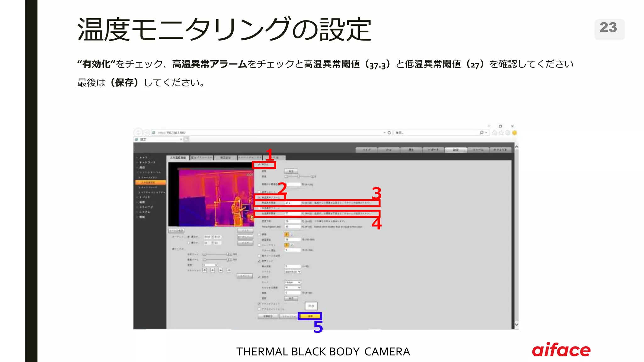Select orange channel 1 in second alarm row
This screenshot has width=644, height=362.
pyautogui.click(x=287, y=245)
